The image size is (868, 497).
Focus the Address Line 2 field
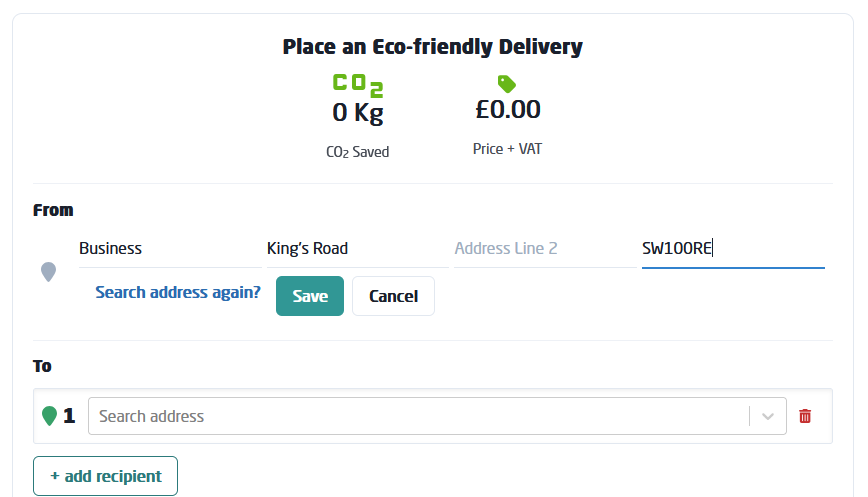pyautogui.click(x=541, y=249)
